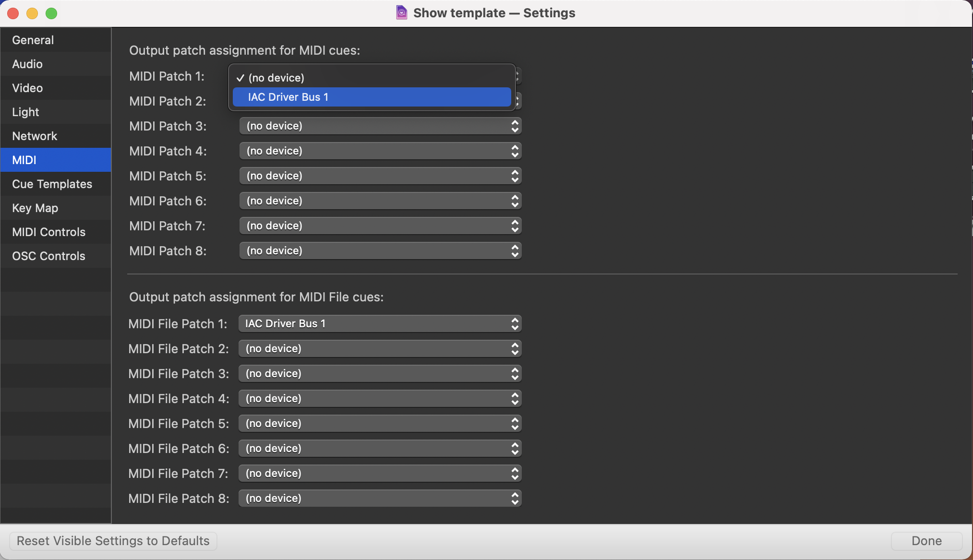Open MIDI File Patch 1 dropdown
Screen dimensions: 973x560
pos(380,324)
